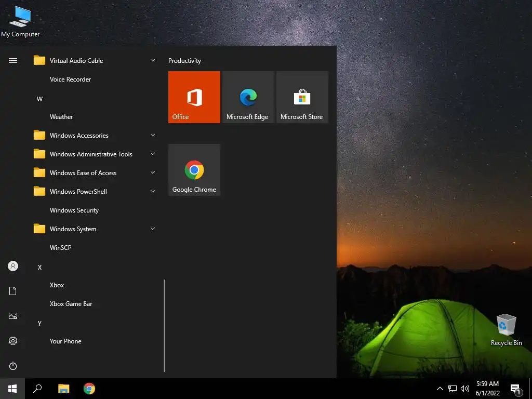Click the Windows Ease of Access folder icon
This screenshot has width=532, height=399.
point(39,173)
